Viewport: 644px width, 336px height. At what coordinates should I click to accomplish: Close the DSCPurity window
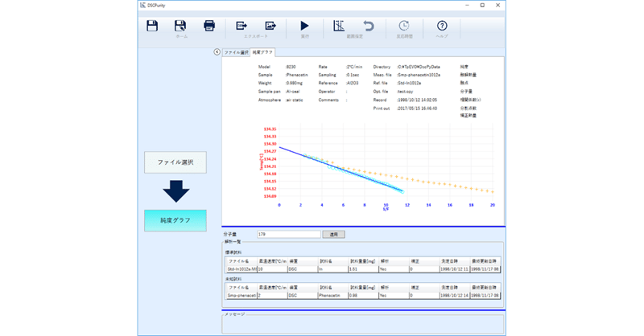coord(497,6)
